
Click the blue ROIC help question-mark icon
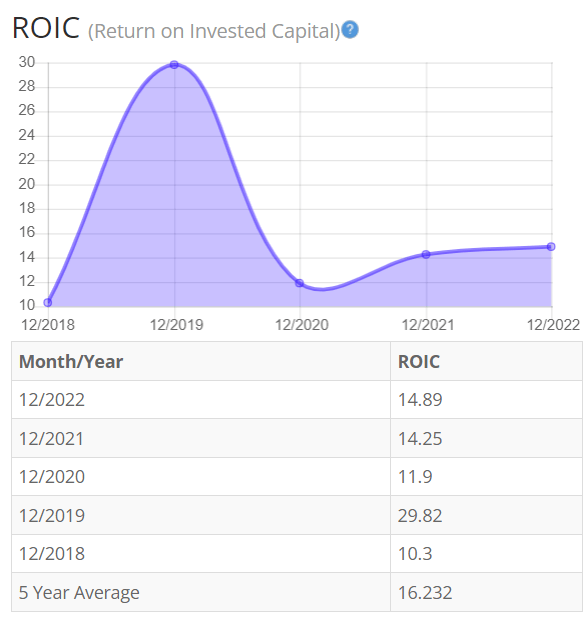pyautogui.click(x=350, y=30)
